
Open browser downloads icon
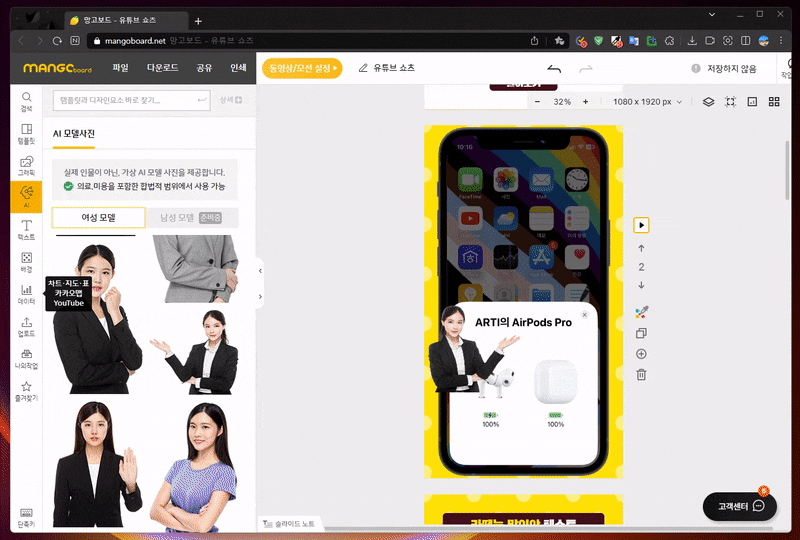coord(692,41)
